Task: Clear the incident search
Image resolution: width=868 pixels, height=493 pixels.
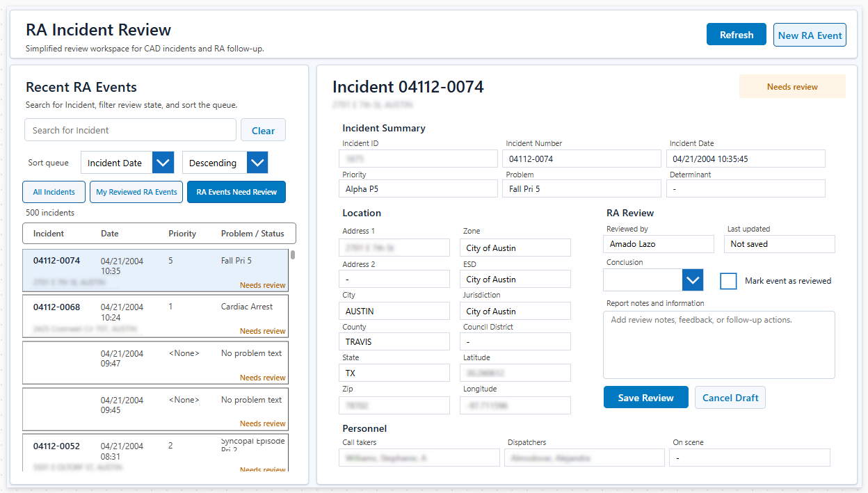Action: 263,130
